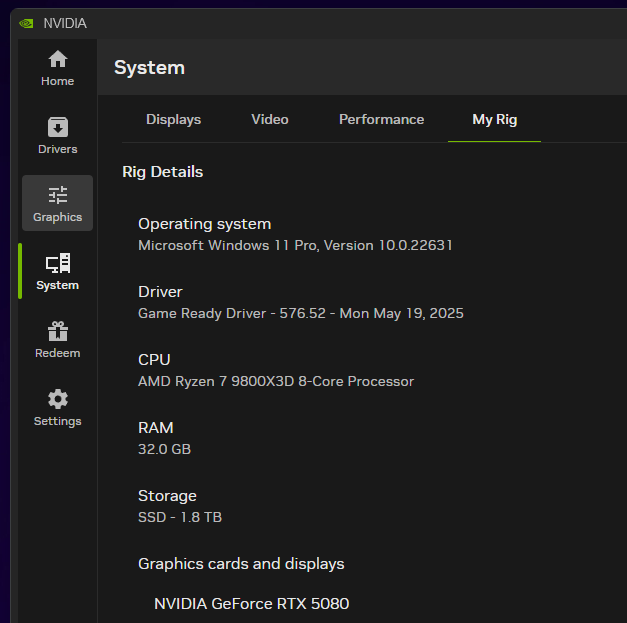Select the System sidebar item
This screenshot has width=627, height=623.
point(58,271)
